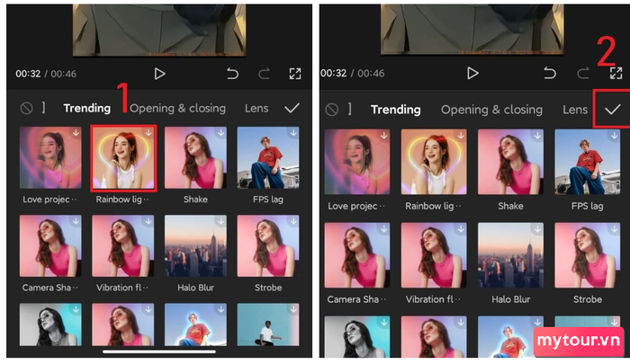630x364 pixels.
Task: Tap the no-effect icon in the left screen
Action: 26,108
